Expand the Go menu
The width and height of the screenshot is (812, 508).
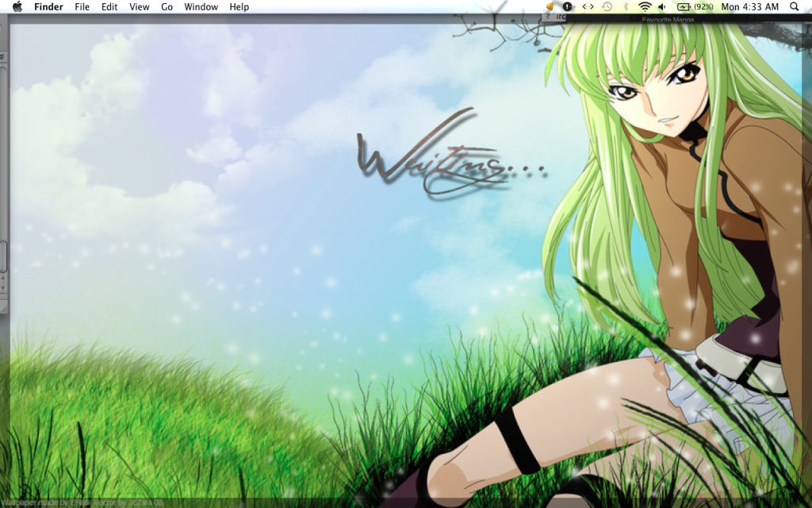tap(167, 7)
